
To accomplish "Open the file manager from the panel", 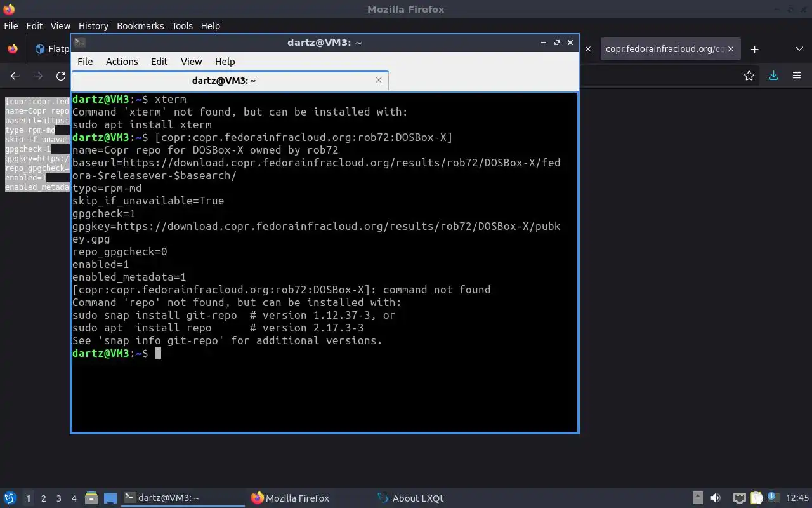I will tap(91, 498).
